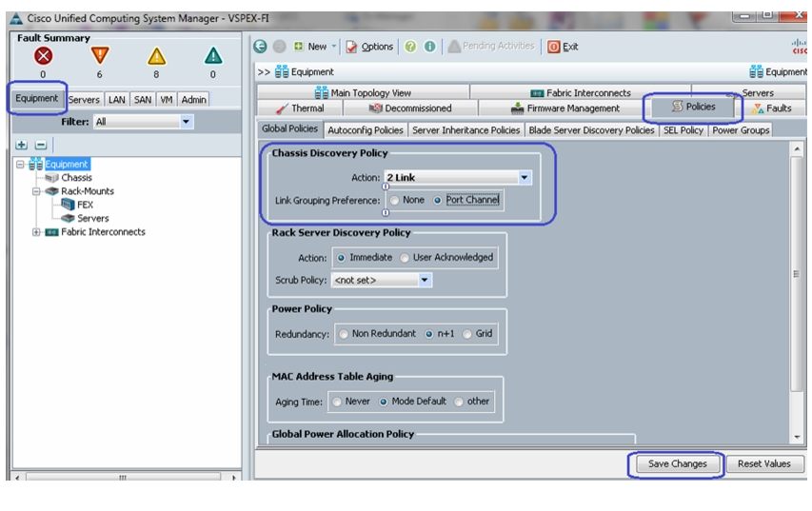The image size is (812, 511).
Task: Click the Exit toolbar icon
Action: point(554,47)
